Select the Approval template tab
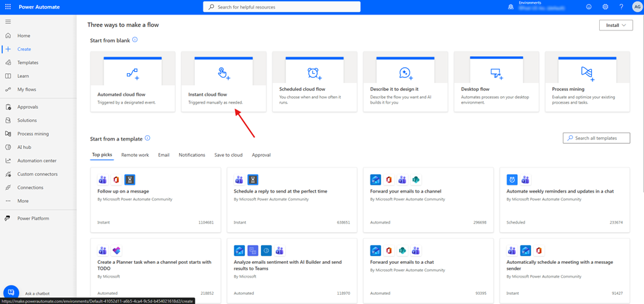Viewport: 644px width, 304px height. pos(261,155)
